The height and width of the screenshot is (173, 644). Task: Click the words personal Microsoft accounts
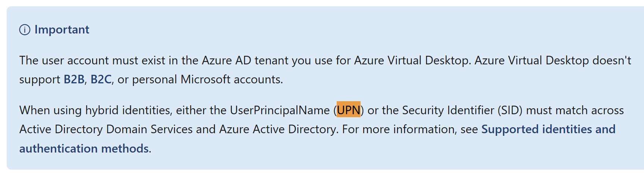click(x=207, y=80)
